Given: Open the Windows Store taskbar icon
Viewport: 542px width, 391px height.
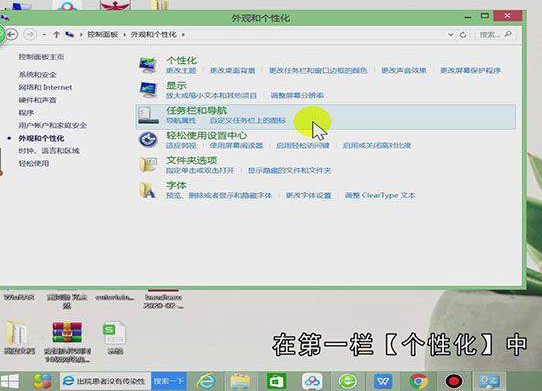Looking at the screenshot, I should 276,381.
